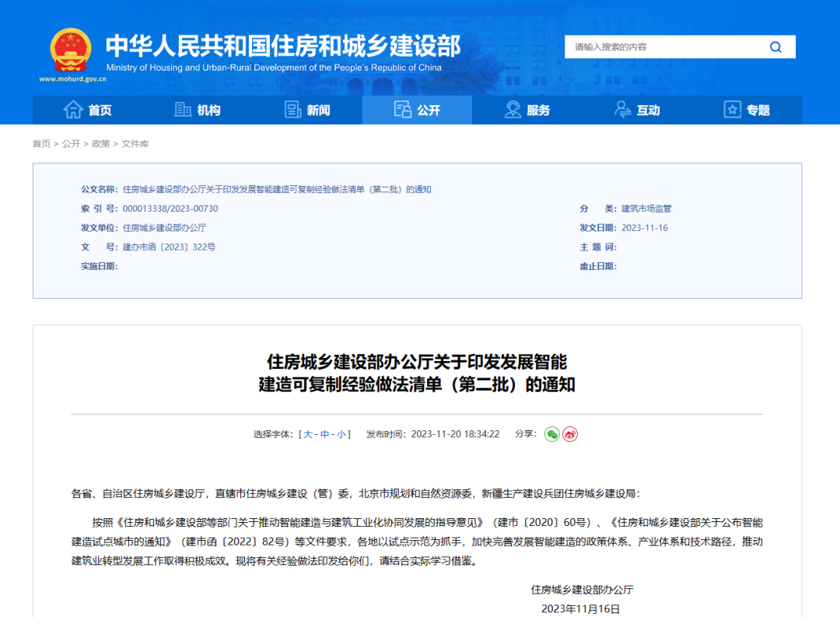Click issue date 2023-11-16

click(645, 228)
